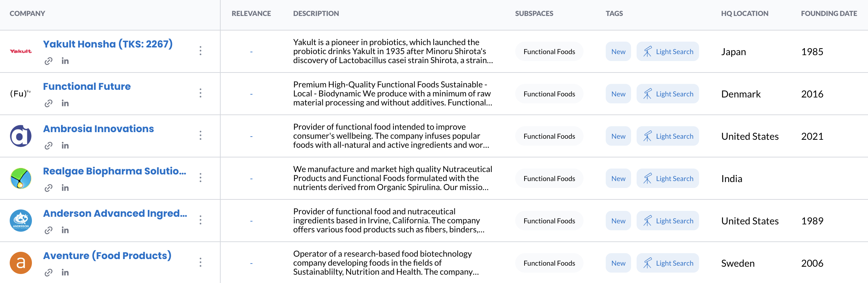Image resolution: width=868 pixels, height=283 pixels.
Task: Select Functional Foods subspace for Ambrosia Innovations
Action: (x=549, y=136)
